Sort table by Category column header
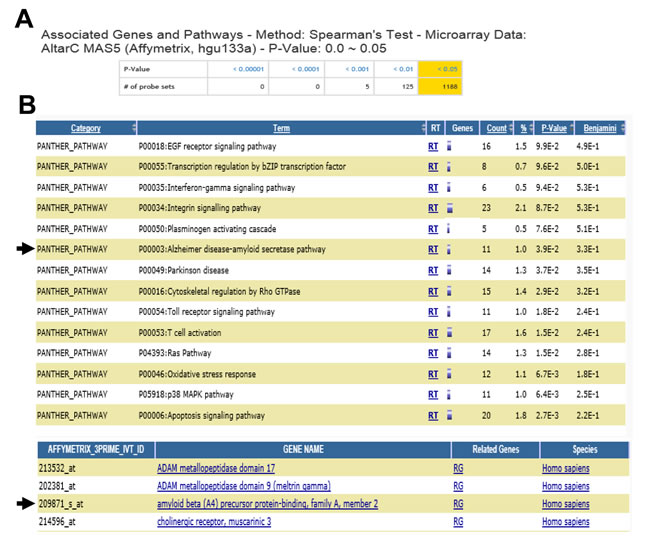The width and height of the screenshot is (650, 544). (85, 128)
